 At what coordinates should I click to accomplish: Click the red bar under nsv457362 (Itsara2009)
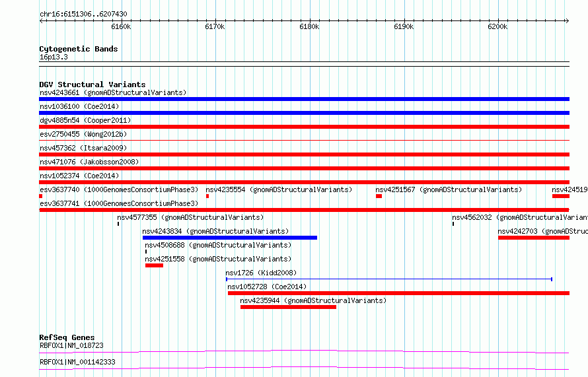tap(304, 154)
